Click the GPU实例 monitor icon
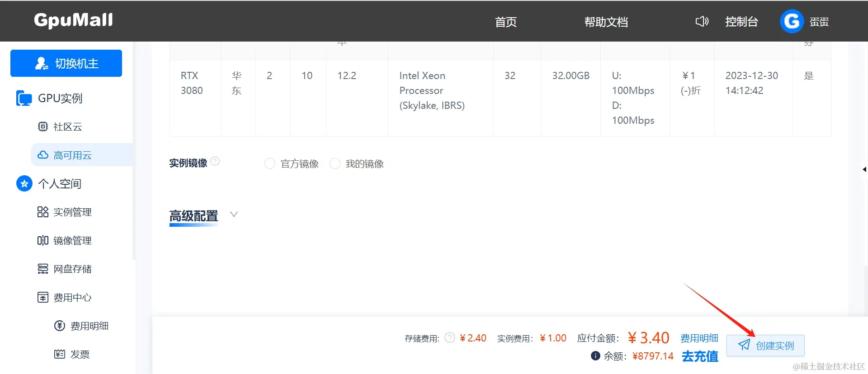This screenshot has height=374, width=868. [x=24, y=98]
